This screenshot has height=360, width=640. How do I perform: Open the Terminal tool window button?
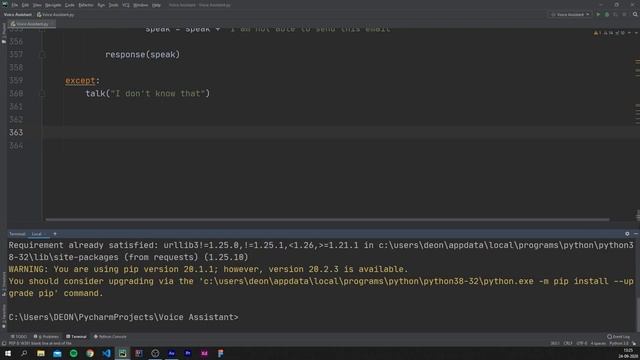pyautogui.click(x=76, y=337)
